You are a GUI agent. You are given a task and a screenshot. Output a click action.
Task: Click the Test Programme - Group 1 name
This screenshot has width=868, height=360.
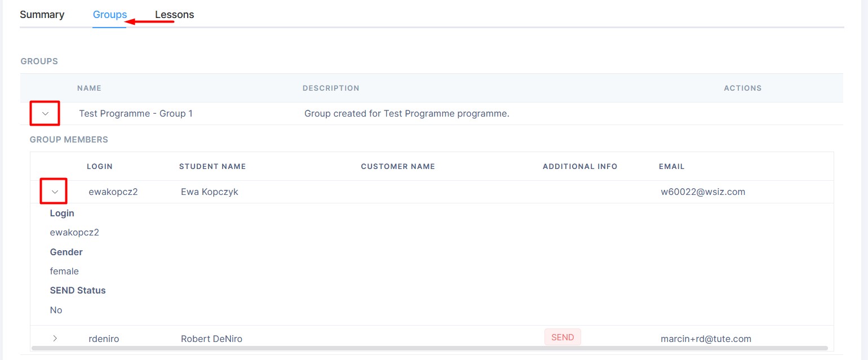(x=136, y=114)
